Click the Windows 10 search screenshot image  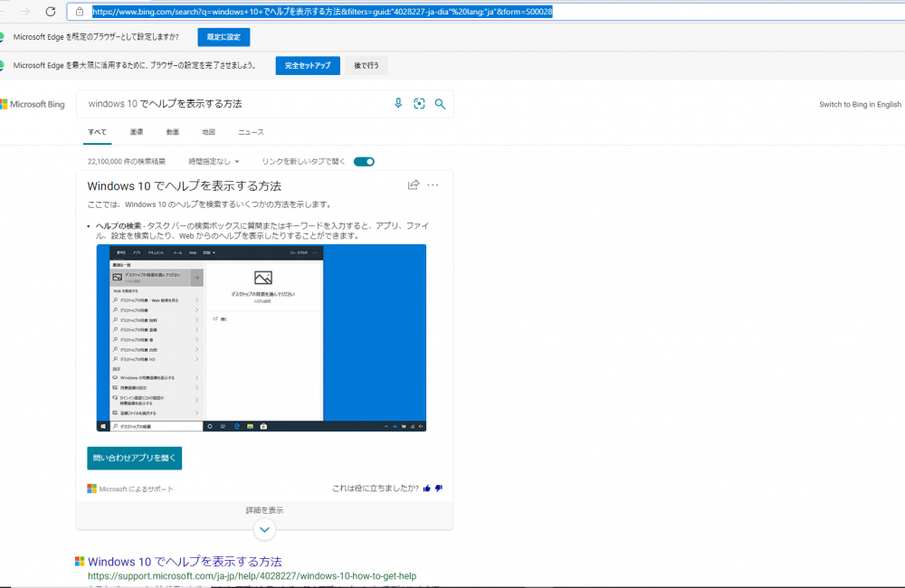tap(262, 337)
